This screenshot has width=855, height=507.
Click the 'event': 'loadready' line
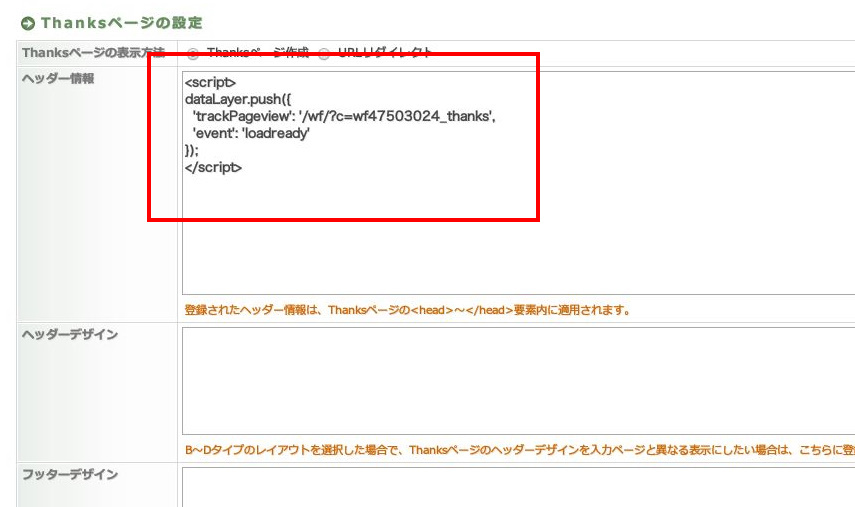(252, 133)
